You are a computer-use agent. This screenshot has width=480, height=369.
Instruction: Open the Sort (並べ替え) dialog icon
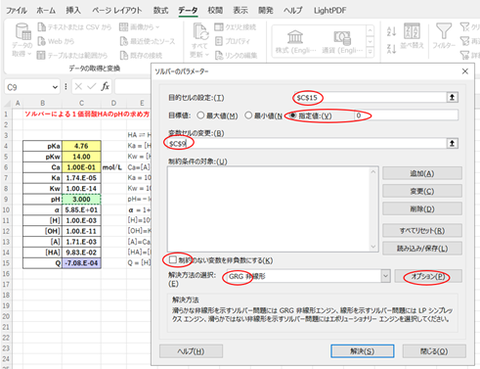click(412, 31)
